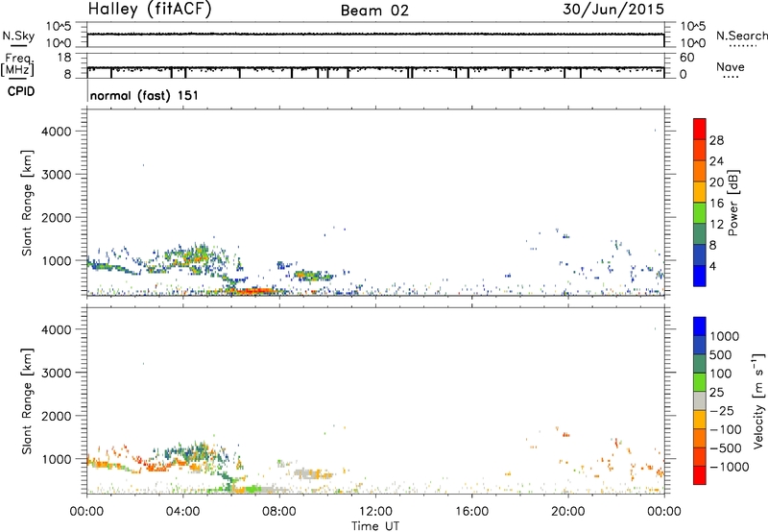Click the left '10^5' noise axis value
This screenshot has height=532, width=768.
pyautogui.click(x=59, y=27)
